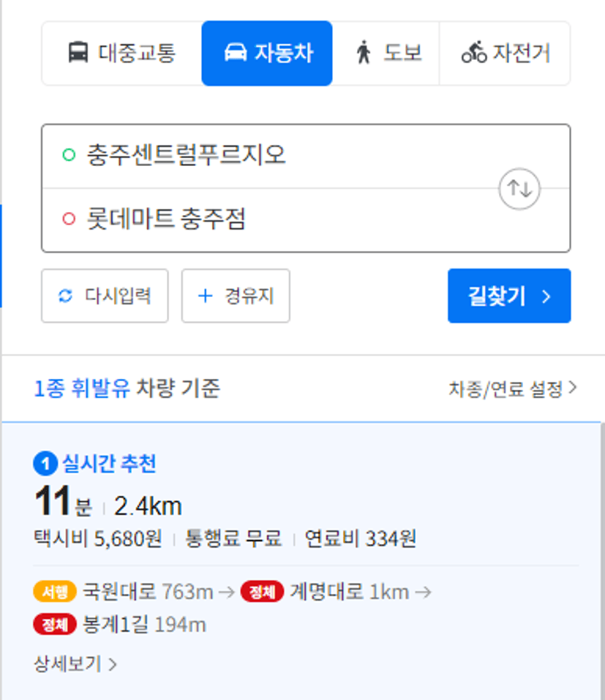Swap origin and destination with arrows icon
The height and width of the screenshot is (700, 605).
(519, 189)
